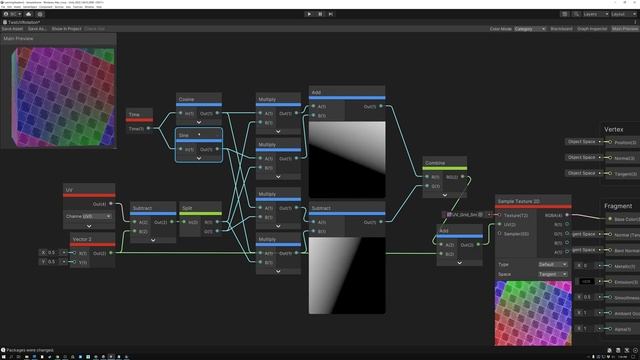Open the Layout dropdown
The height and width of the screenshot is (360, 640).
pos(624,14)
